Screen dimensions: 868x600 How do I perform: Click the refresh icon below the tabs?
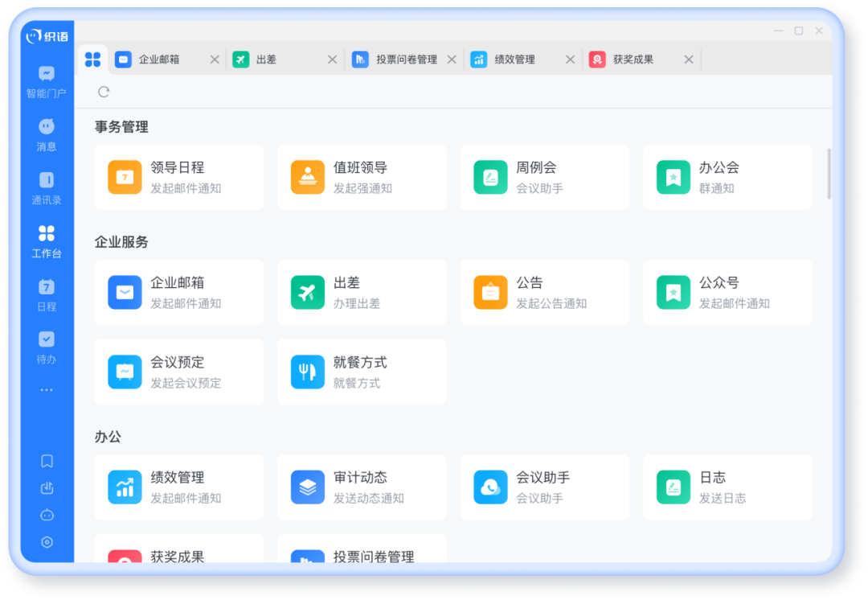104,92
